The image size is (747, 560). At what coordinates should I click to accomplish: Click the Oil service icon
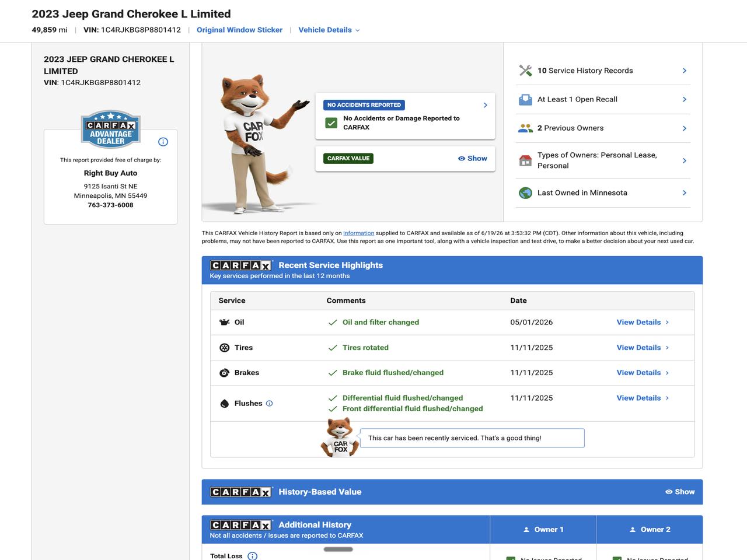point(224,322)
